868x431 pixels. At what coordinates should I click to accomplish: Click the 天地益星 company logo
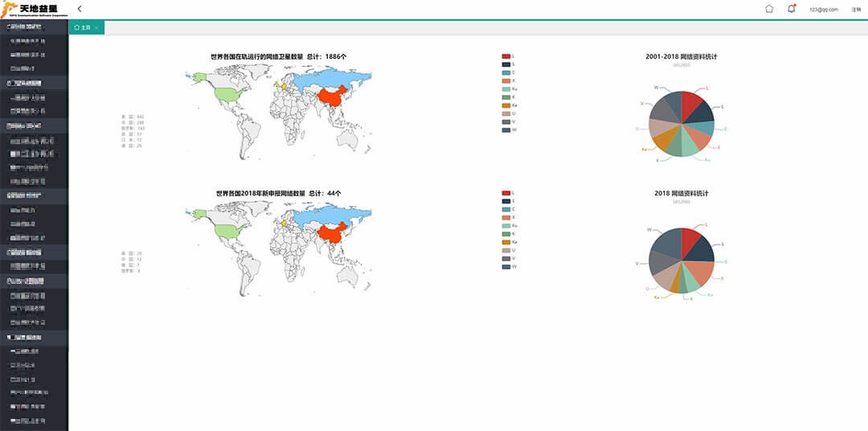coord(34,10)
